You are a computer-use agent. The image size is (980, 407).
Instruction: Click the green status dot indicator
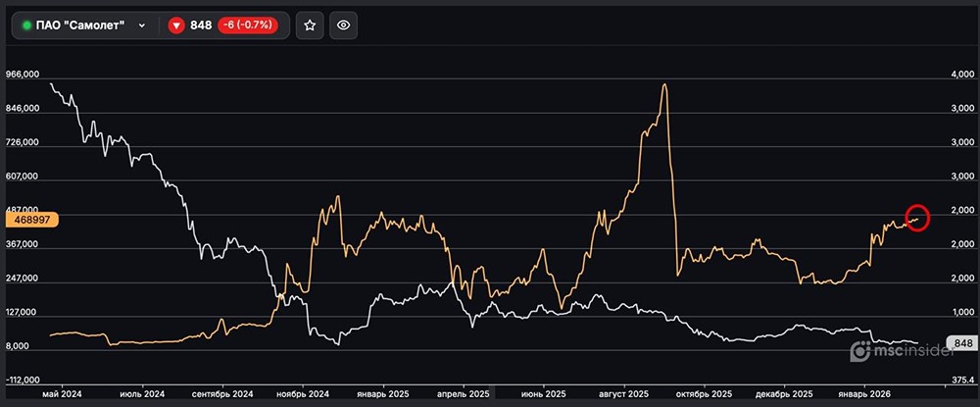(26, 25)
